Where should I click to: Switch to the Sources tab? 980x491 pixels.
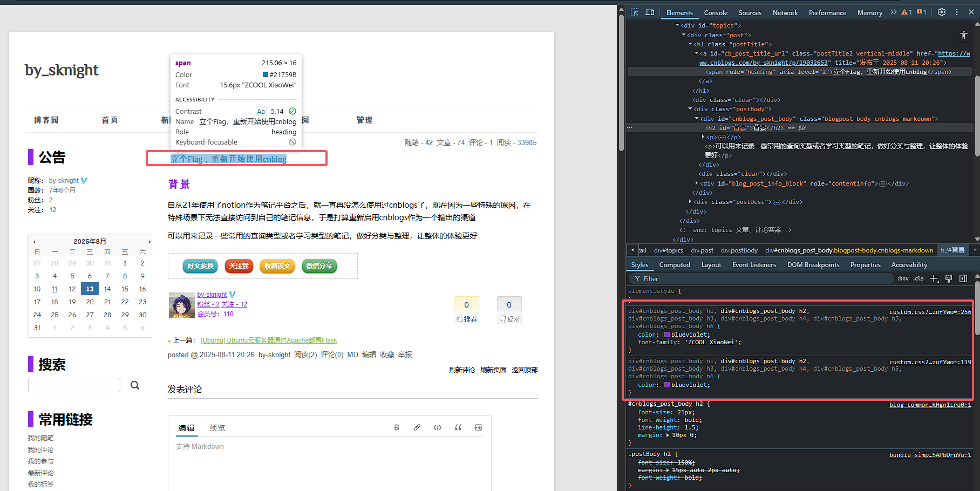click(x=750, y=13)
